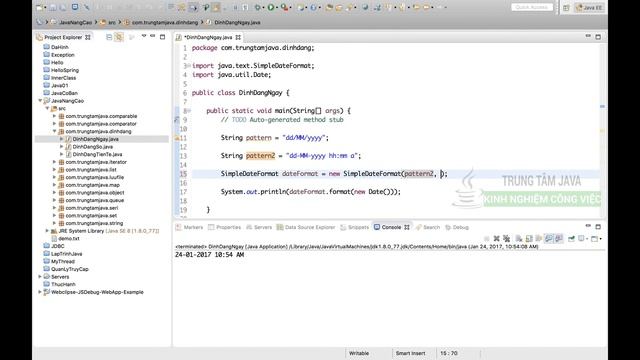
Task: Click the green Run button in toolbar
Action: click(x=271, y=7)
